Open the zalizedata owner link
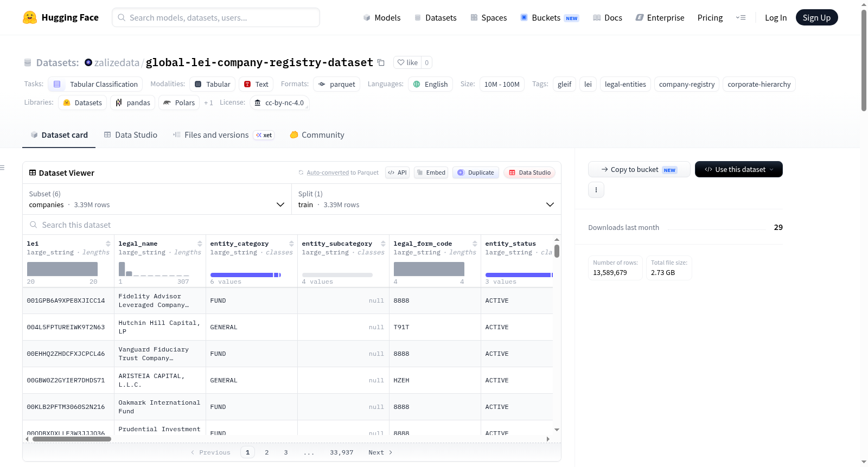Screen dimensions: 868x467 117,62
